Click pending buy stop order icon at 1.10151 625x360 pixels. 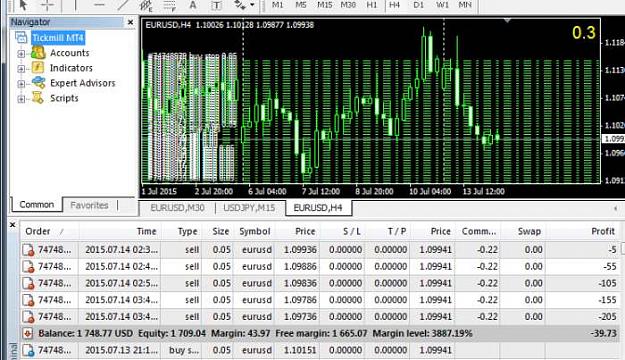pos(28,350)
